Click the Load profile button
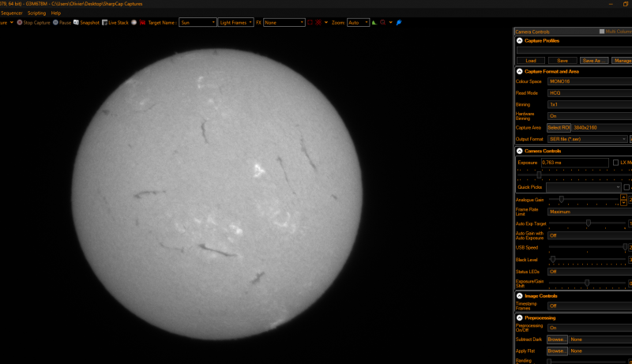Image resolution: width=632 pixels, height=364 pixels. [x=531, y=60]
